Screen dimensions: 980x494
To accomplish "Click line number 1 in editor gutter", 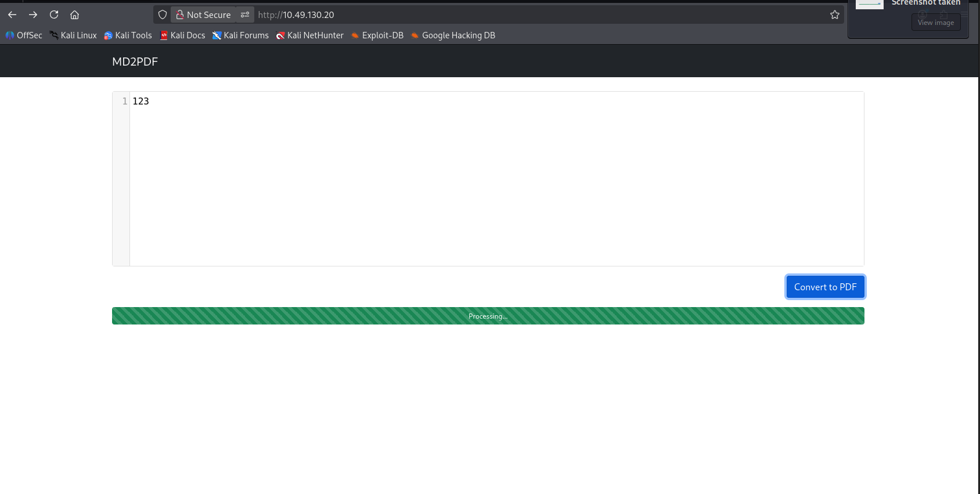I will point(124,101).
